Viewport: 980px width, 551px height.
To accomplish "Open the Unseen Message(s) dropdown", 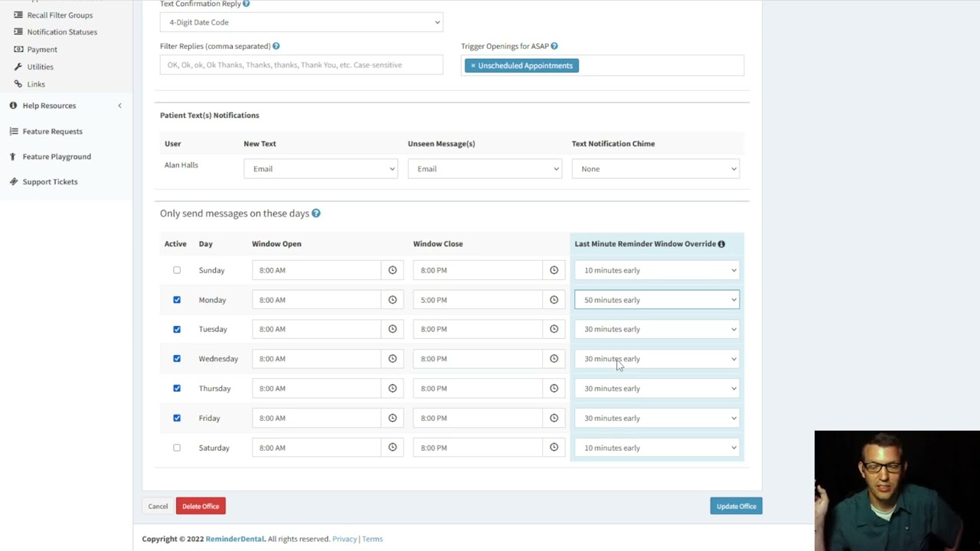I will pyautogui.click(x=485, y=169).
